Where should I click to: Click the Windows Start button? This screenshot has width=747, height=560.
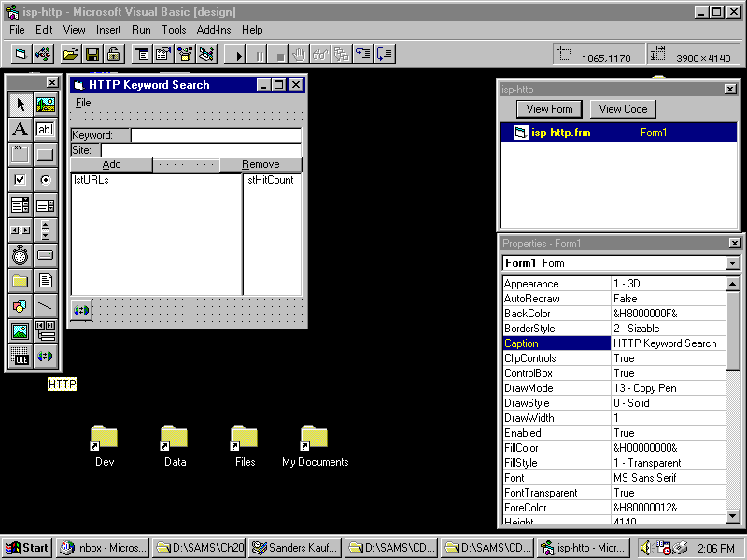click(27, 548)
